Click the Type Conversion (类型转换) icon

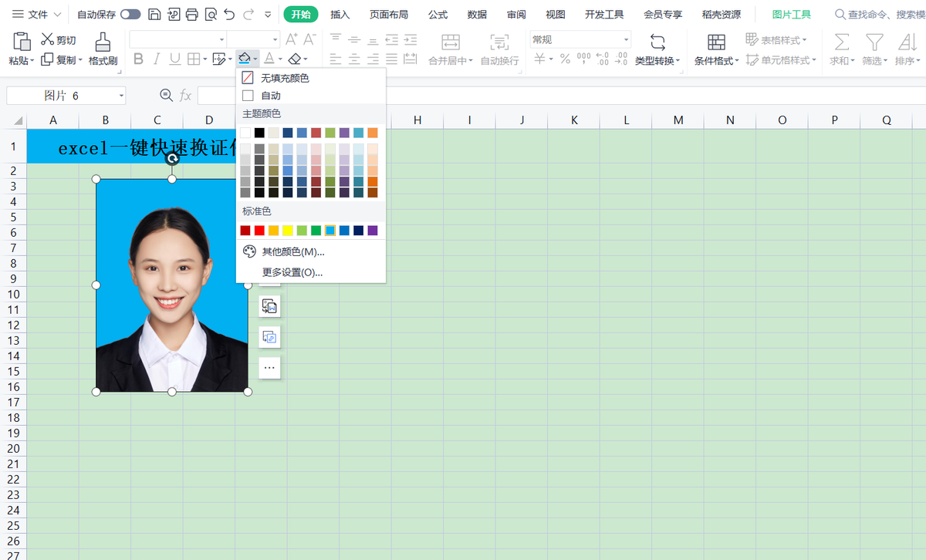(657, 42)
